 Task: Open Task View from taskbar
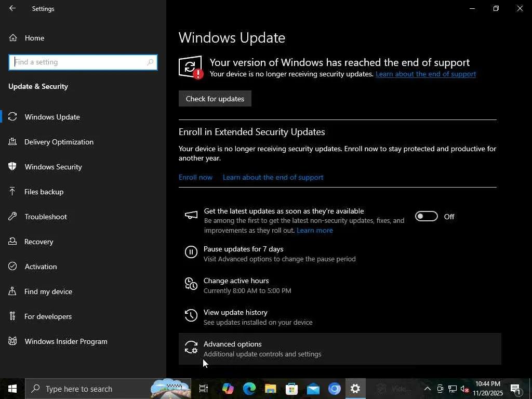coord(204,389)
